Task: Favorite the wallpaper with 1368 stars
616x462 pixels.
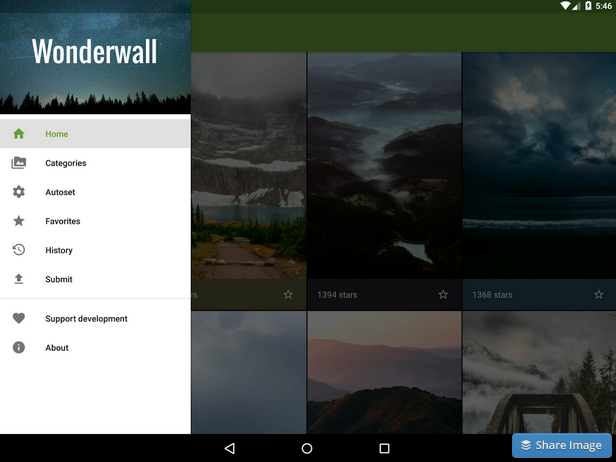Action: 598,294
